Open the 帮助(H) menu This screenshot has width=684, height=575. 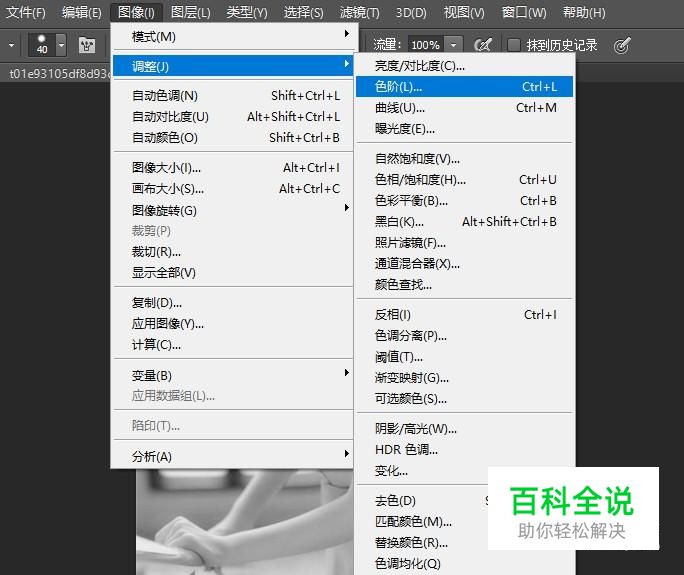584,12
